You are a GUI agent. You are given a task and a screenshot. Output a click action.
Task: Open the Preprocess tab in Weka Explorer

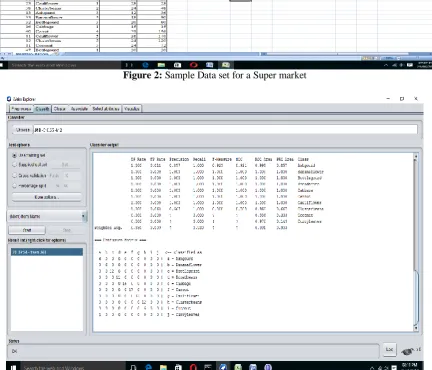21,109
